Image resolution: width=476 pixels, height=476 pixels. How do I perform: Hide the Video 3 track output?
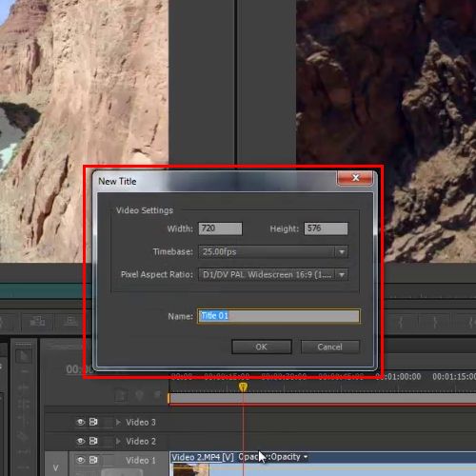pyautogui.click(x=80, y=422)
